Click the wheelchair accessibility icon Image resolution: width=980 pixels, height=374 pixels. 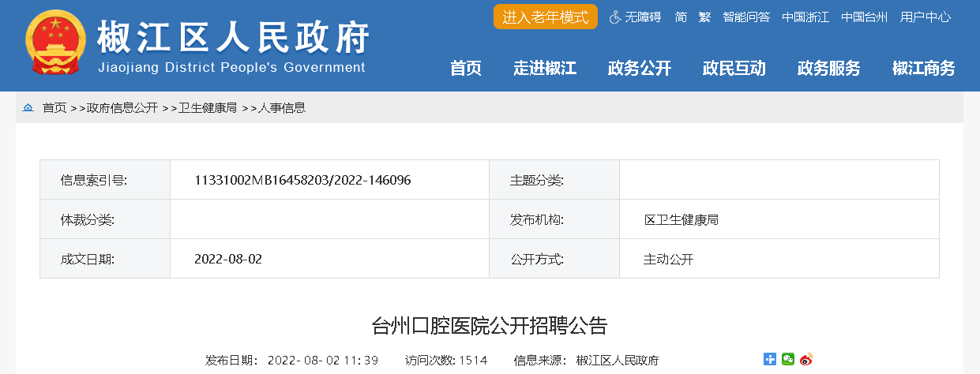(615, 17)
